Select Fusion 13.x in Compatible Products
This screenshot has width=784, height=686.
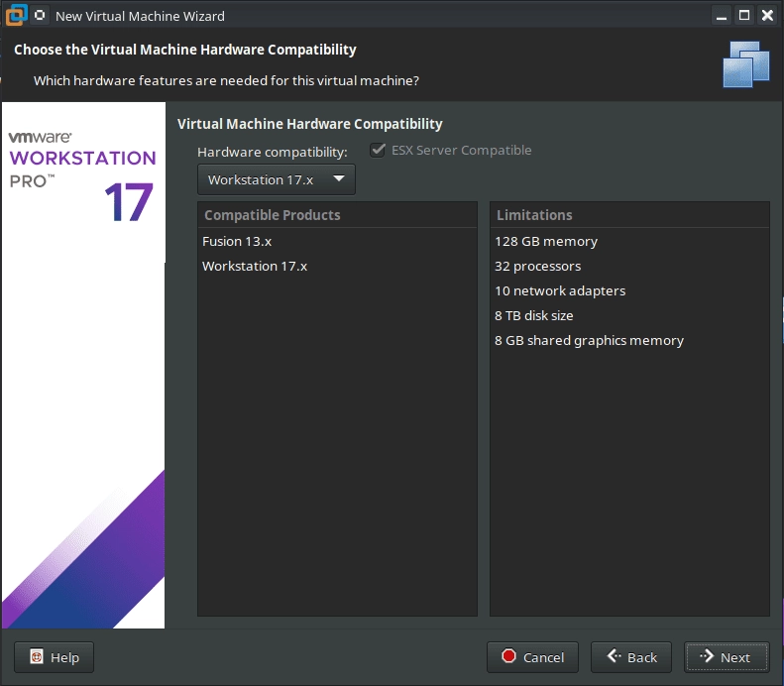tap(337, 242)
